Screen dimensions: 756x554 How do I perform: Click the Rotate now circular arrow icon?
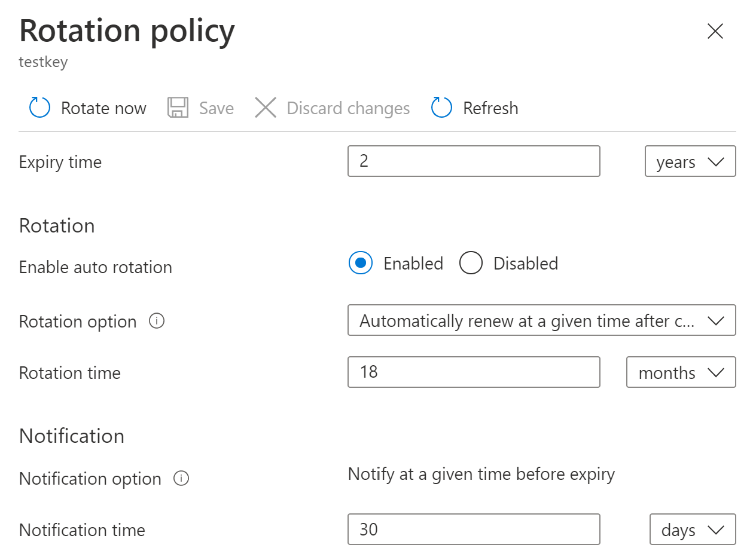pyautogui.click(x=39, y=108)
